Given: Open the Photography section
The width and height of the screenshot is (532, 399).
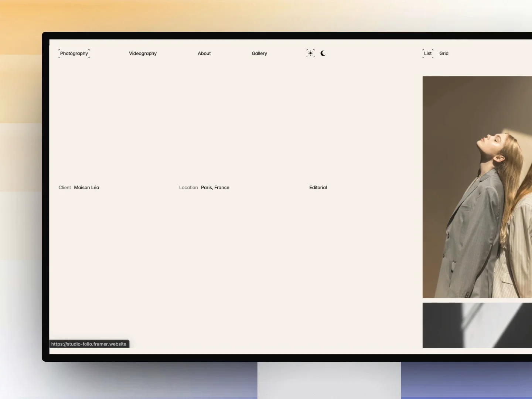Looking at the screenshot, I should pyautogui.click(x=74, y=53).
